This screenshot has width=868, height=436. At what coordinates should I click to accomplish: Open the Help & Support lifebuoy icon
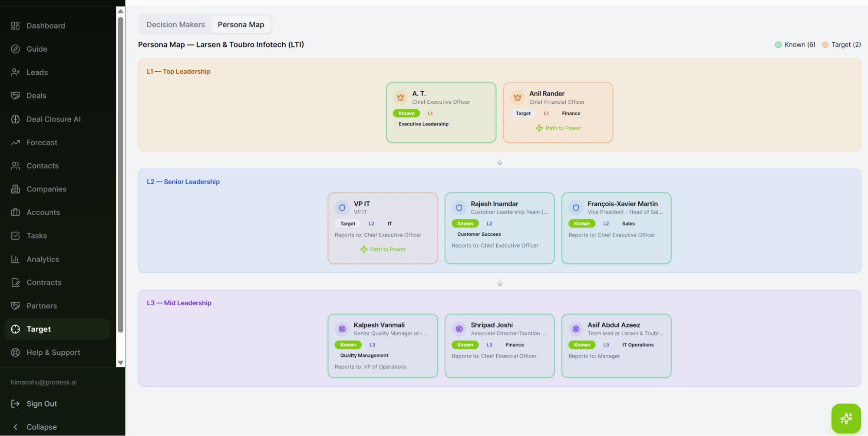pos(15,352)
